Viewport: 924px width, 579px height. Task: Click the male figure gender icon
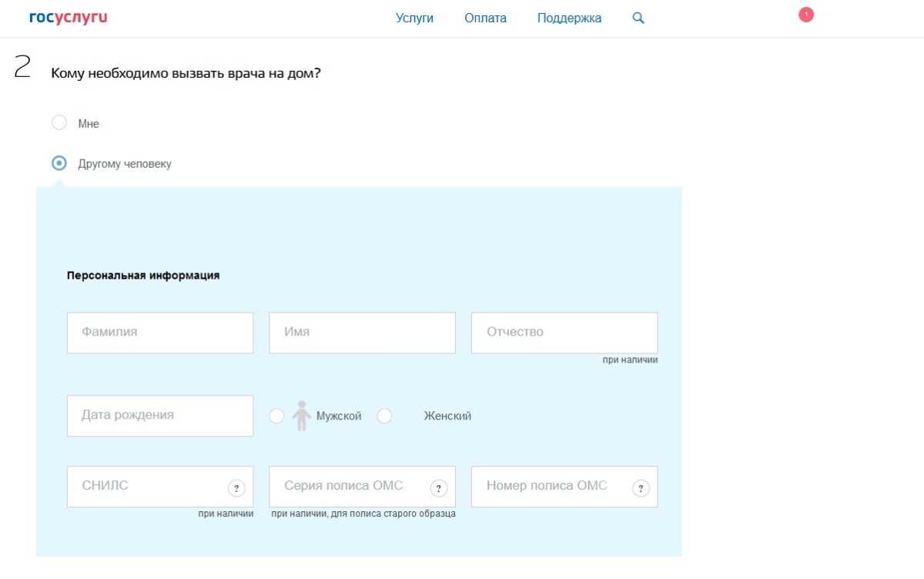click(x=301, y=416)
